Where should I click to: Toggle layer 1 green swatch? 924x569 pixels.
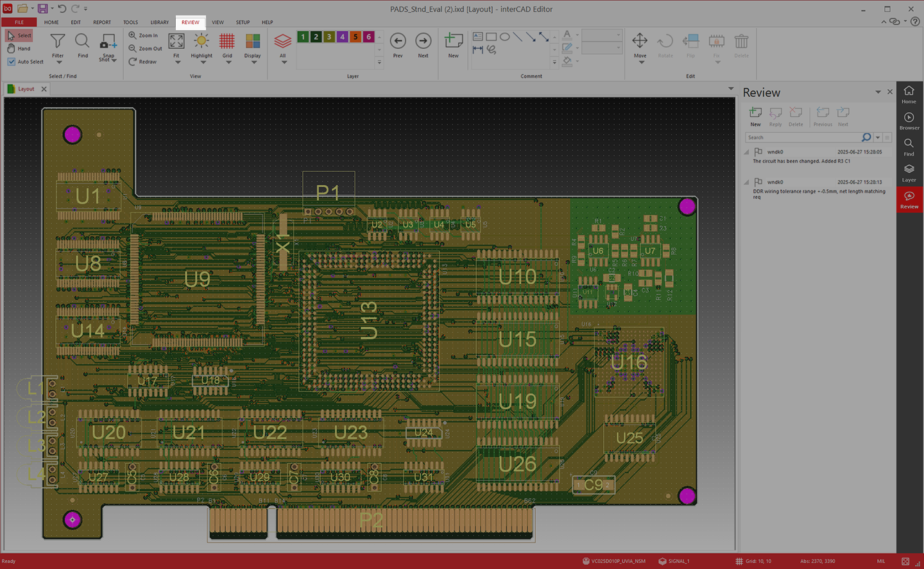pyautogui.click(x=303, y=37)
